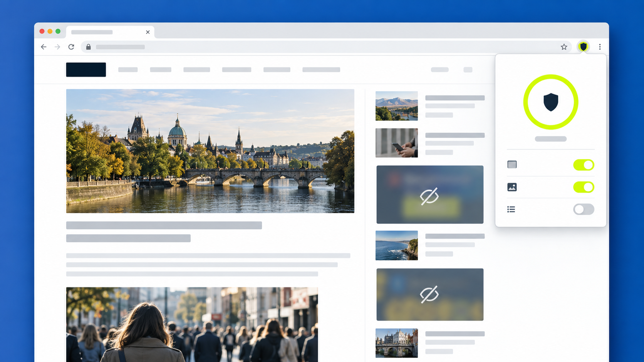This screenshot has height=362, width=644.
Task: Click the browser back arrow
Action: tap(44, 47)
